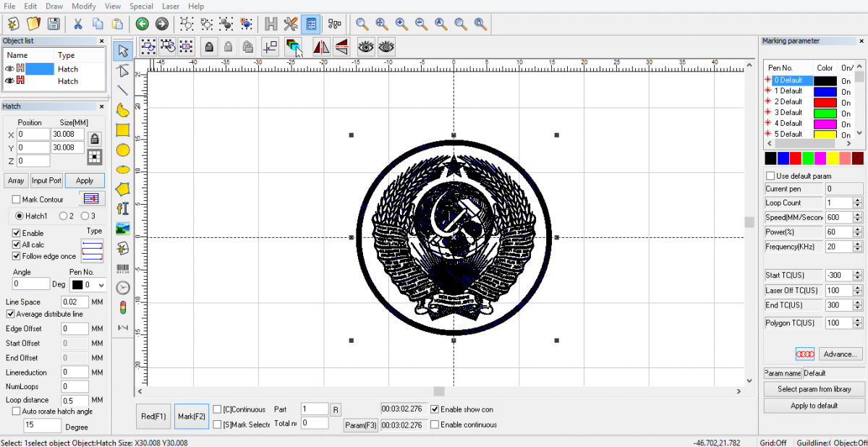
Task: Open the Special menu
Action: pos(141,6)
